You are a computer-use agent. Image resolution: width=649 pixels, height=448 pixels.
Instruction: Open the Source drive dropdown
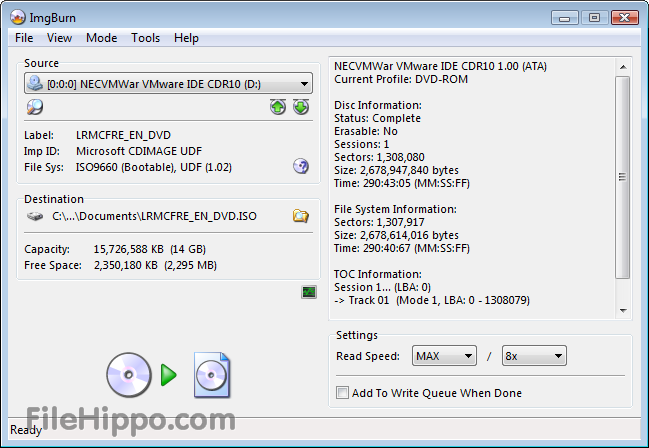[x=168, y=84]
